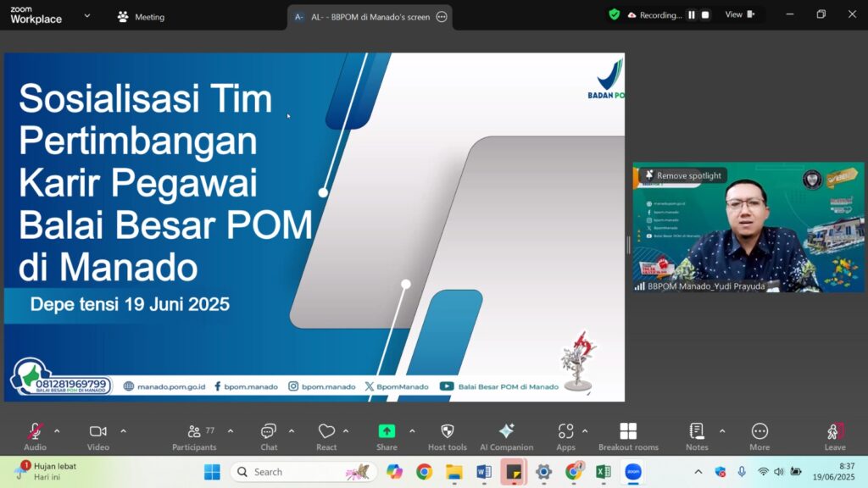This screenshot has height=488, width=868.
Task: Open the Apps panel
Action: click(x=565, y=436)
